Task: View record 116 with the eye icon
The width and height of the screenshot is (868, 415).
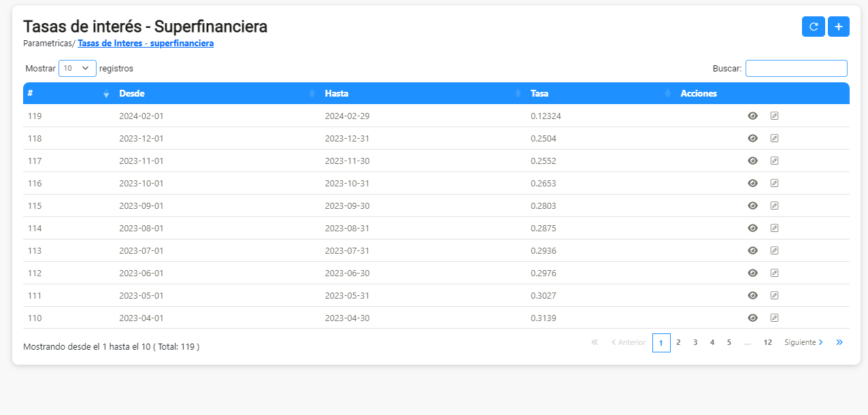Action: pyautogui.click(x=752, y=183)
